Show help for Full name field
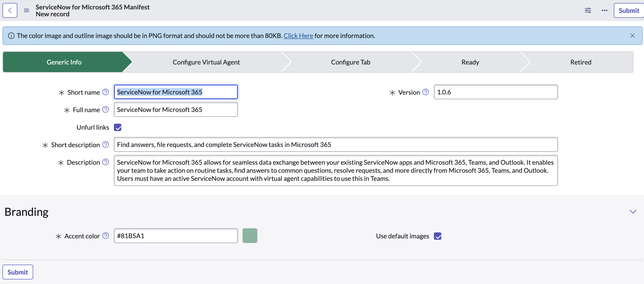The height and width of the screenshot is (284, 644). click(106, 110)
